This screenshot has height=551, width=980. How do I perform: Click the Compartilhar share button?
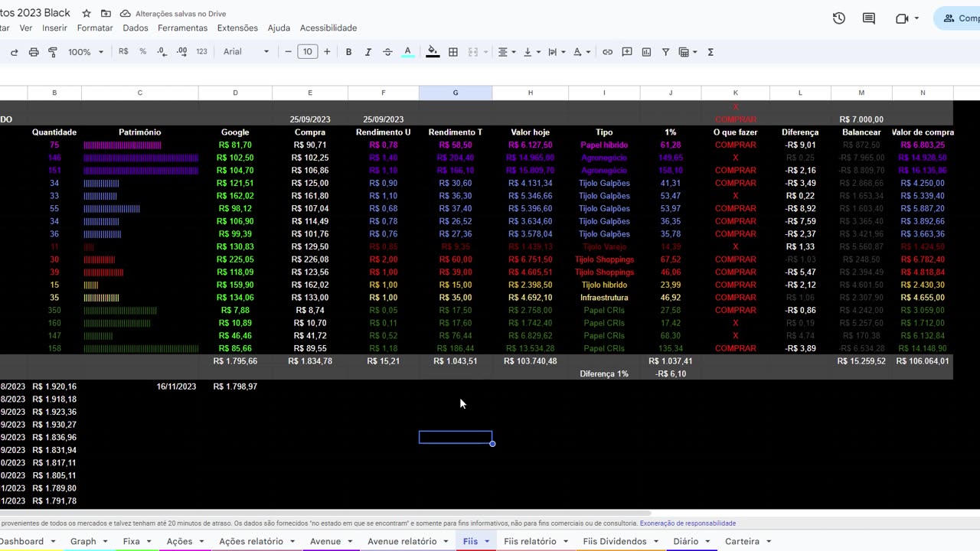957,18
